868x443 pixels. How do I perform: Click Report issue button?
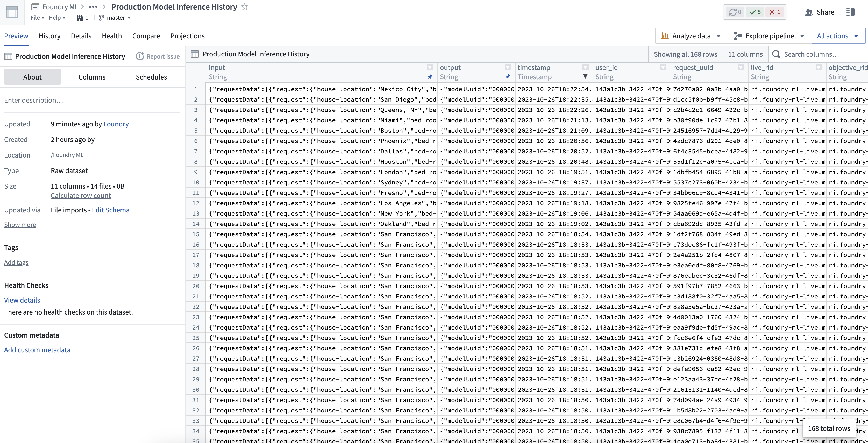[158, 56]
